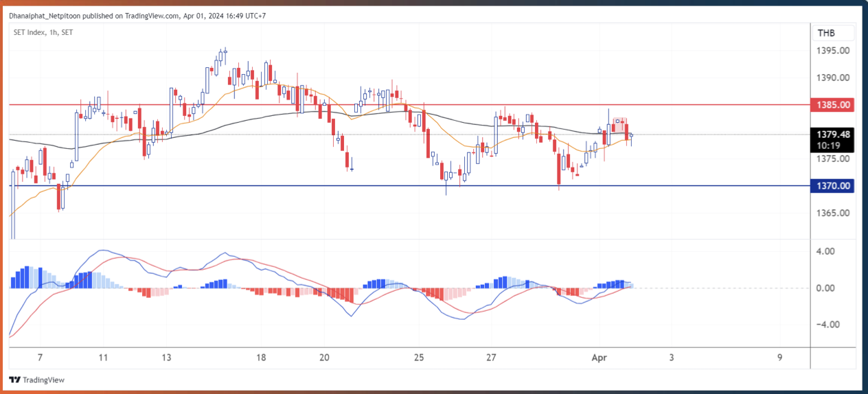Click the date label 9 on time axis
Viewport: 868px width, 394px height.
pos(780,358)
